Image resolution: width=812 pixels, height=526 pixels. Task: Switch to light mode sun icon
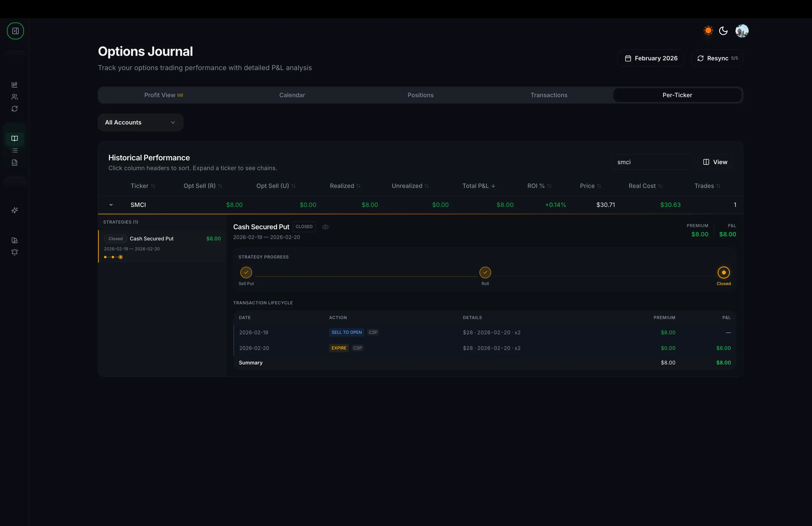coord(708,31)
